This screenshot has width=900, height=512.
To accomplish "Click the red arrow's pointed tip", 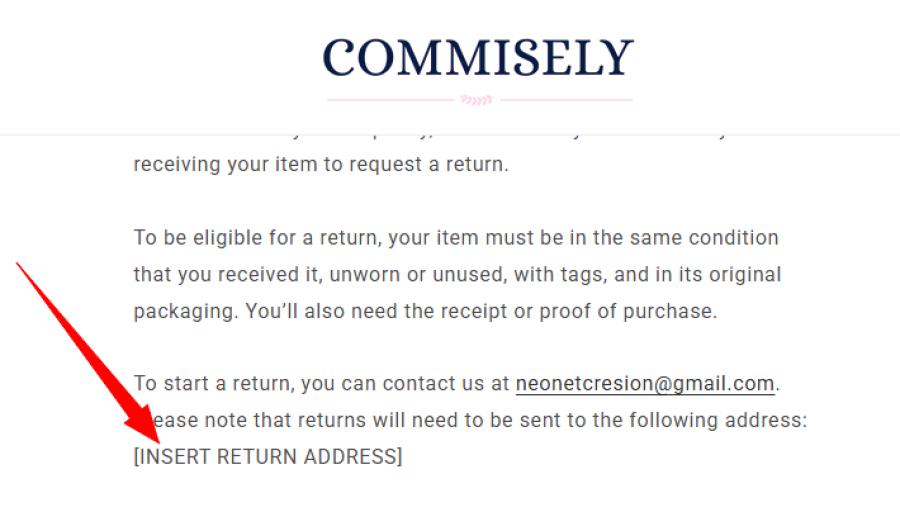I will (x=158, y=441).
